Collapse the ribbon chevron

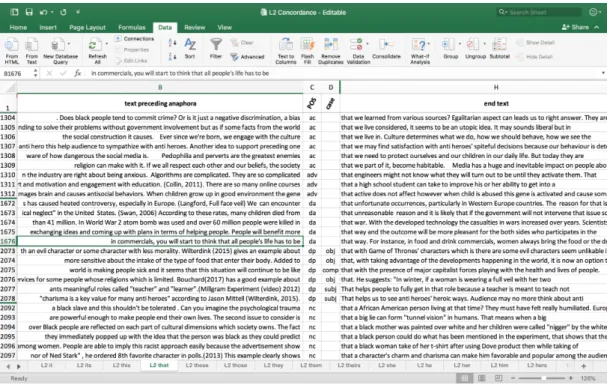597,27
